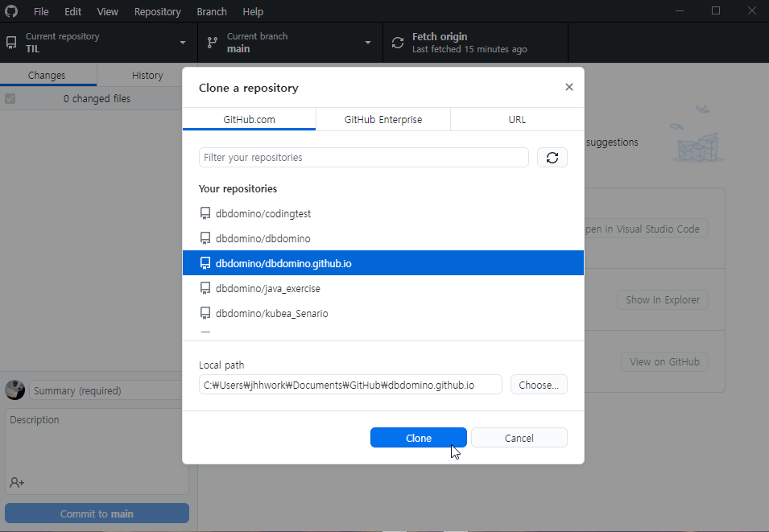Click the Current repository book icon
This screenshot has height=532, width=769.
(11, 43)
